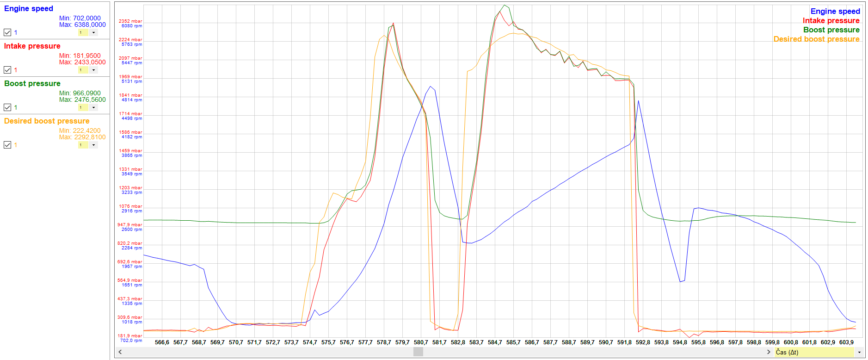The width and height of the screenshot is (868, 360).
Task: Open the Engine speed scale dropdown arrow
Action: [93, 32]
